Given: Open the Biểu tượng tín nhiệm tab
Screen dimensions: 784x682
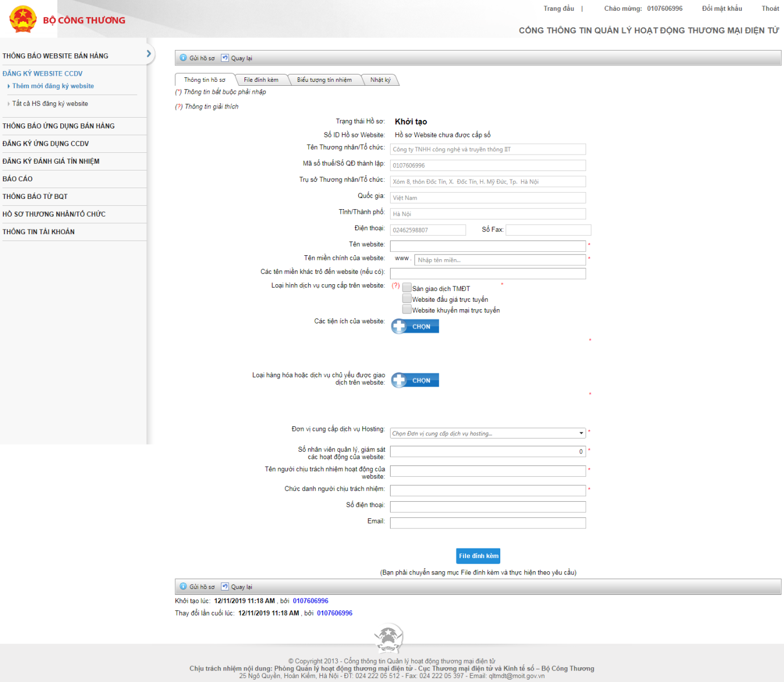Looking at the screenshot, I should (x=324, y=80).
